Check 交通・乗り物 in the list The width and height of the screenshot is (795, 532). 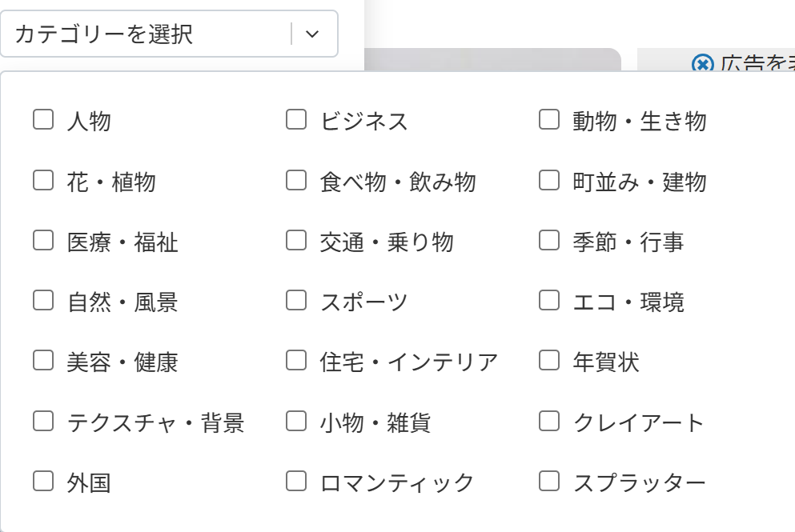pos(296,240)
